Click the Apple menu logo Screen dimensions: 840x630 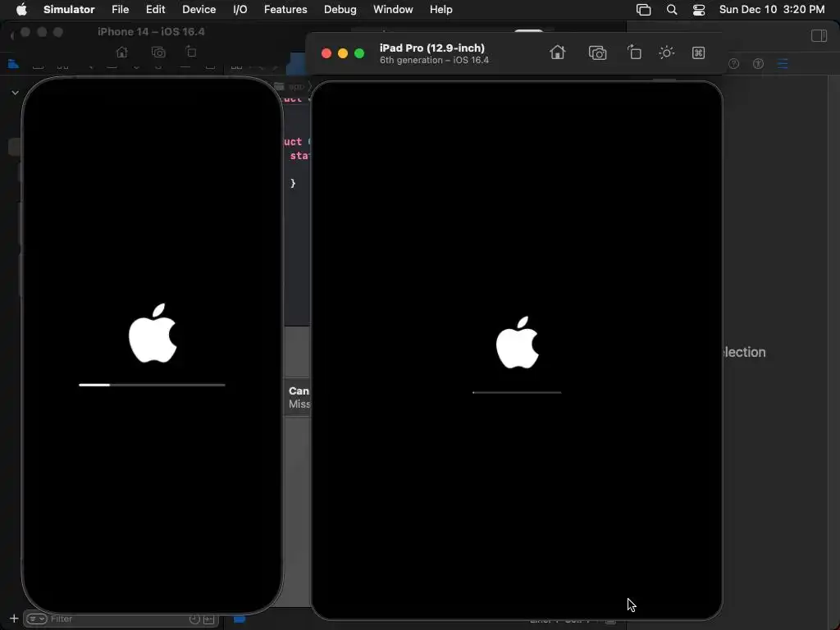click(x=21, y=9)
